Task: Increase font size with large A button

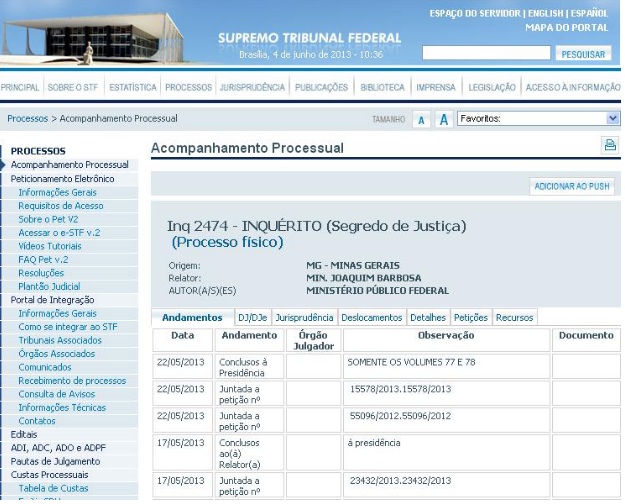Action: click(443, 120)
